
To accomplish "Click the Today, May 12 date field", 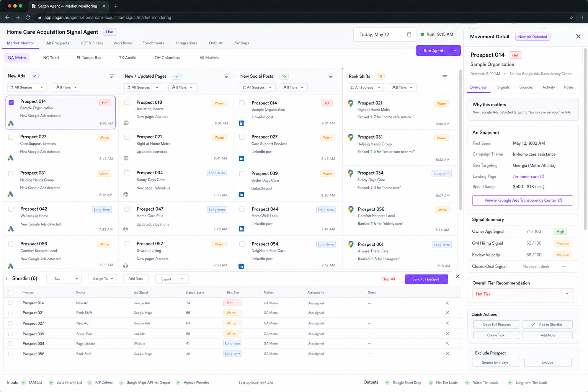I will [x=385, y=34].
